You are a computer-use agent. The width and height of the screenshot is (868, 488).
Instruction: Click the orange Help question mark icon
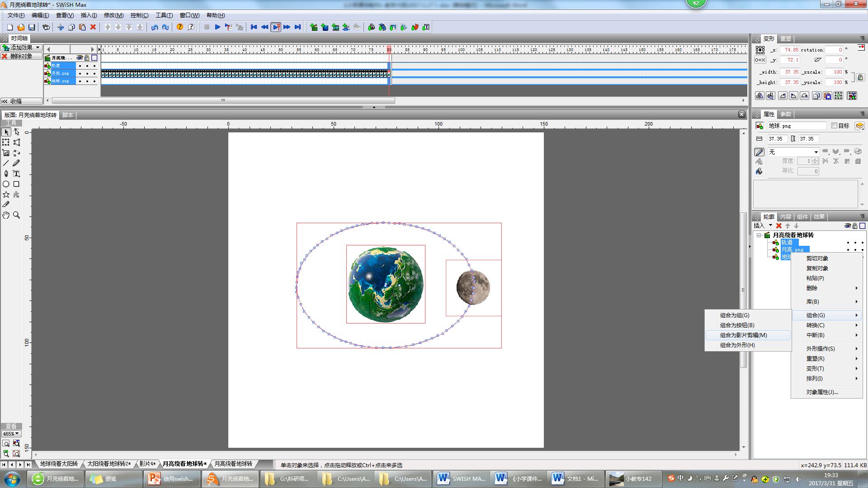(x=180, y=27)
